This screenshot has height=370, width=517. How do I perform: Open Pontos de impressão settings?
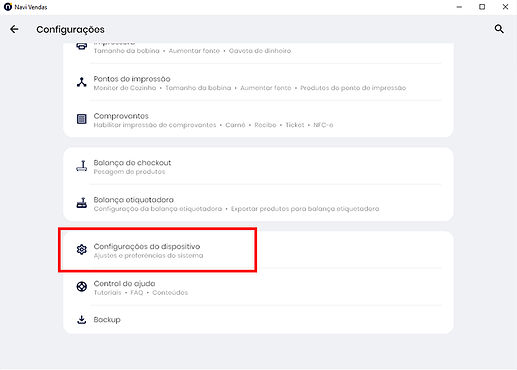(258, 83)
